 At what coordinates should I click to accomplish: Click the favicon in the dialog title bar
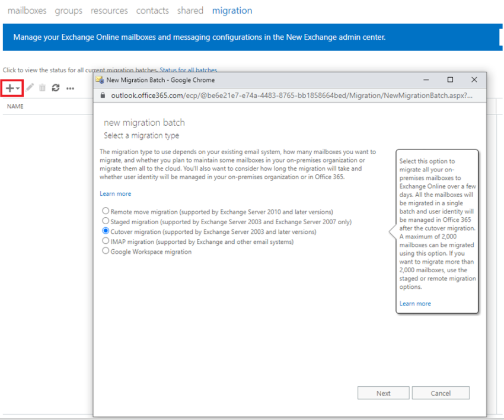click(98, 79)
